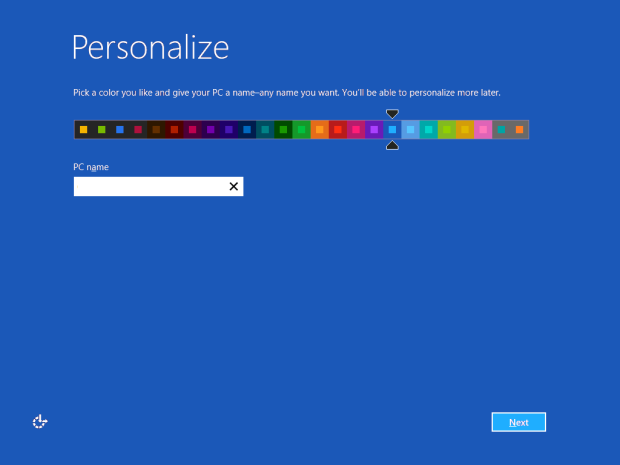This screenshot has height=465, width=620.
Task: Select the bright orange color swatch
Action: click(320, 130)
